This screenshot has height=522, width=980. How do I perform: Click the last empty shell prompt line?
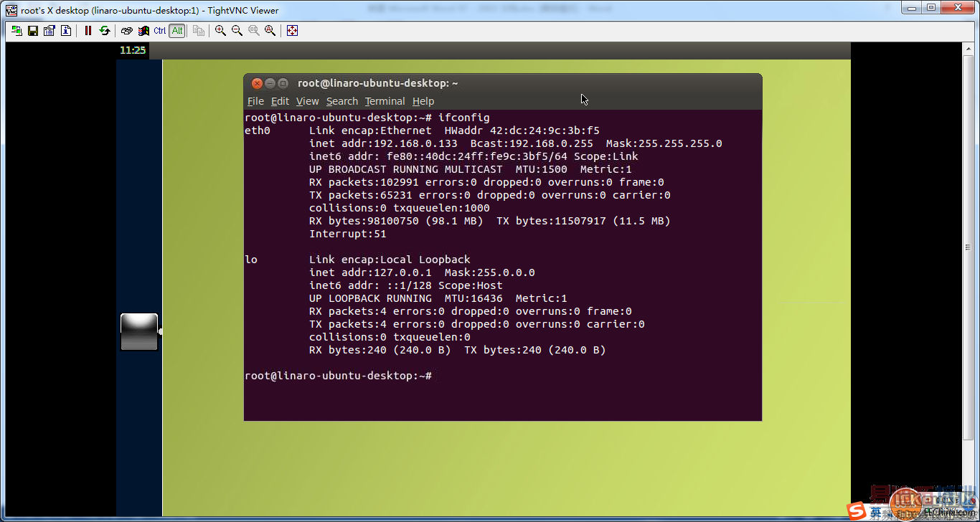(x=339, y=376)
